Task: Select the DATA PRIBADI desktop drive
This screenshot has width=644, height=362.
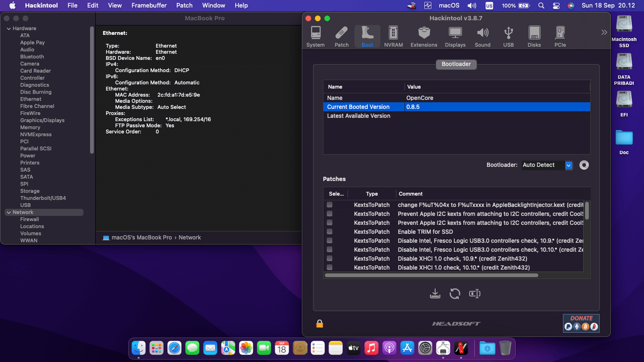Action: click(x=624, y=69)
